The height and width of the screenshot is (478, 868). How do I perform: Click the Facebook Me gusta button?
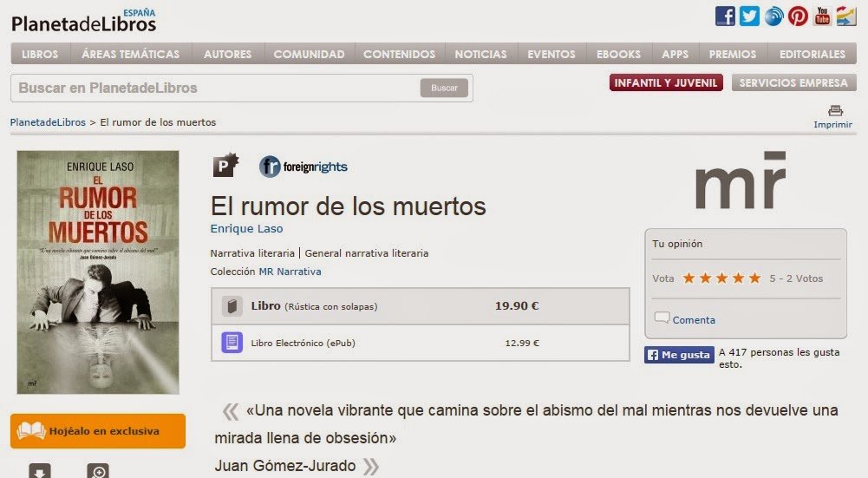[679, 355]
